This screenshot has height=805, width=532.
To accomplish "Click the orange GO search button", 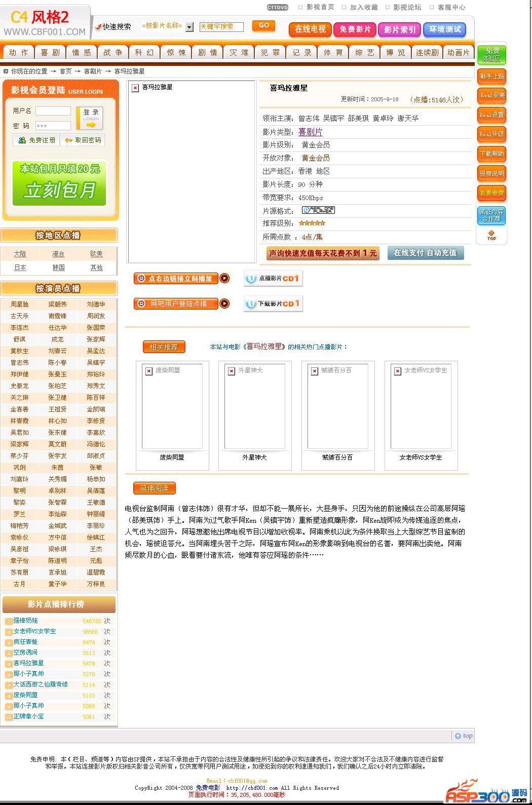I will (x=263, y=26).
